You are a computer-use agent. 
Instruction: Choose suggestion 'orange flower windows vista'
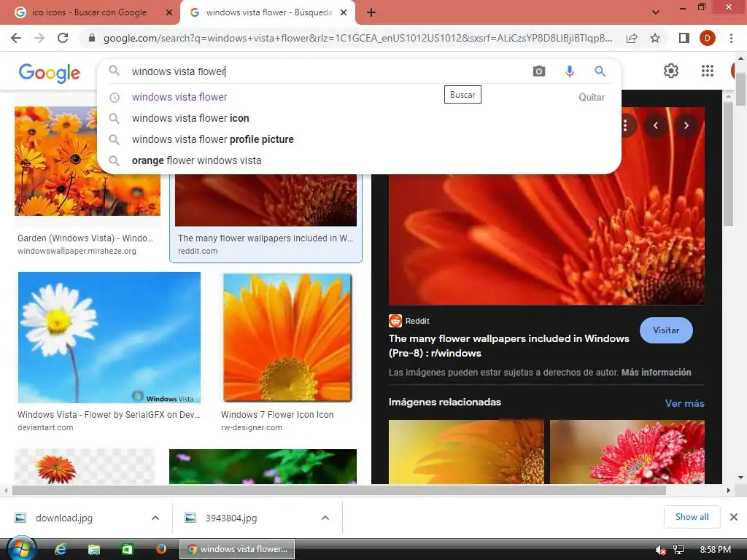(x=196, y=160)
